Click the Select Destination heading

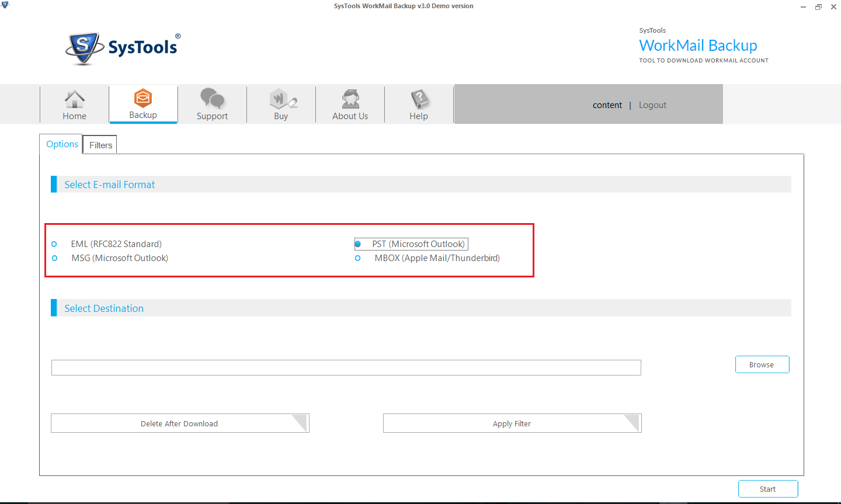point(104,308)
